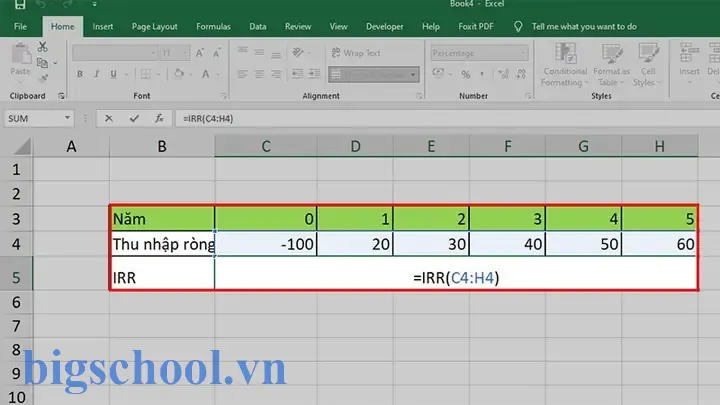This screenshot has height=405, width=720.
Task: Click the formula bar containing =IRR(C4:H4)
Action: 446,118
